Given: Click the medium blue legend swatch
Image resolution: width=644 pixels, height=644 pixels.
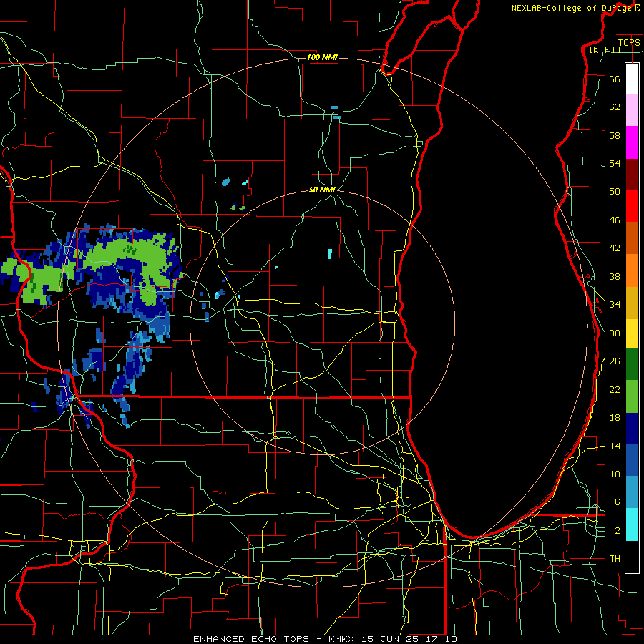Looking at the screenshot, I should (x=632, y=460).
